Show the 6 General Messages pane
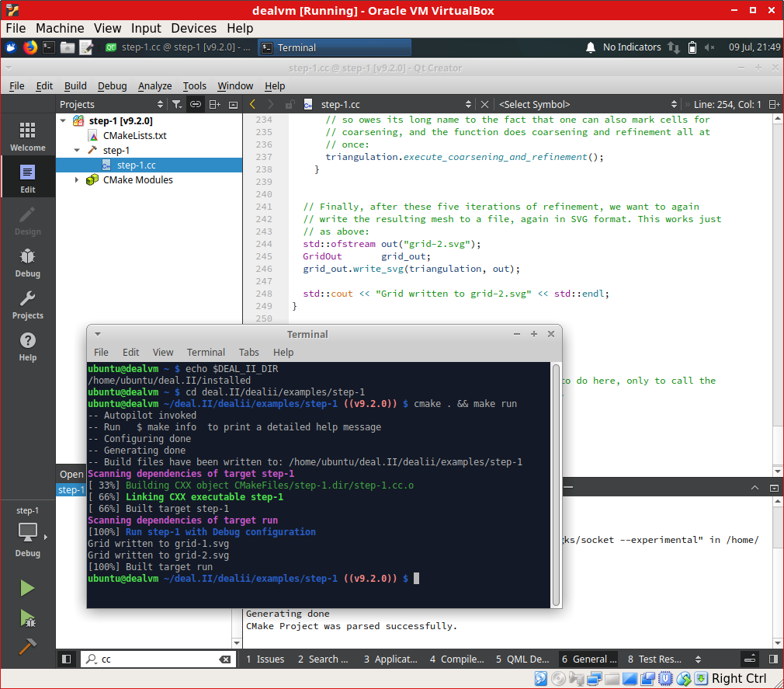 click(589, 659)
